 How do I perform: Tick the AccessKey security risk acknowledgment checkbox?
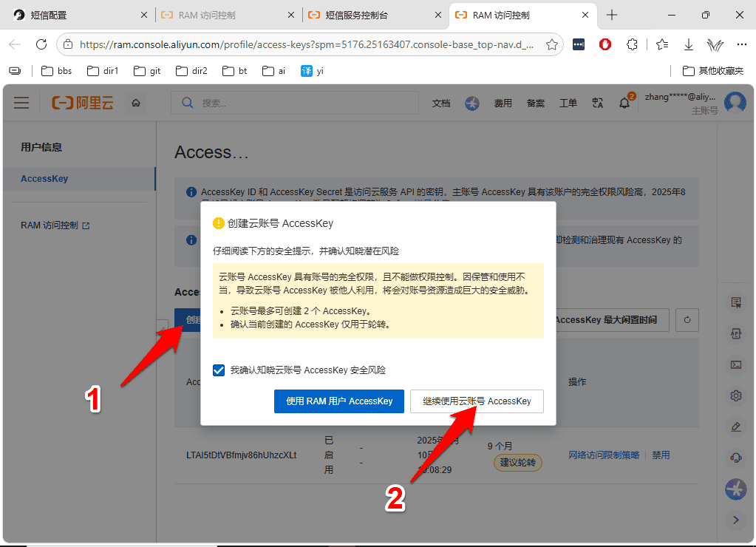point(219,370)
